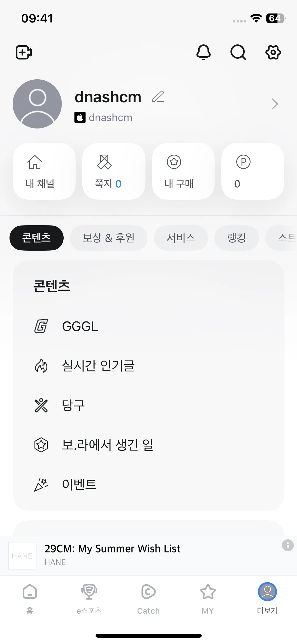Open the 내 구매 card

183,171
